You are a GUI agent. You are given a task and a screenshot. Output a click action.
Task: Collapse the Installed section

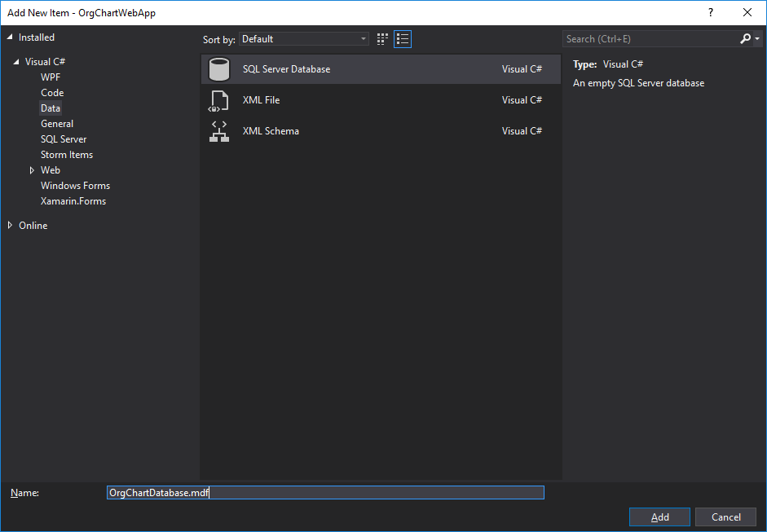[x=11, y=37]
